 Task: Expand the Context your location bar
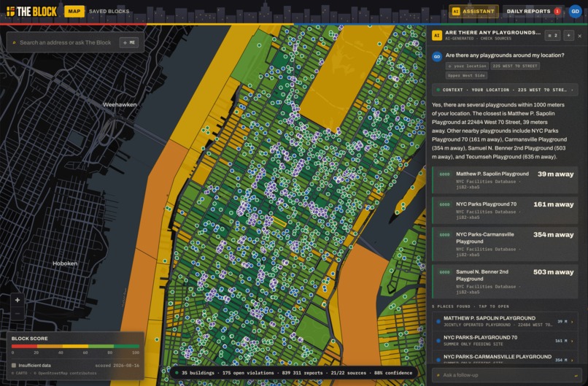(505, 90)
